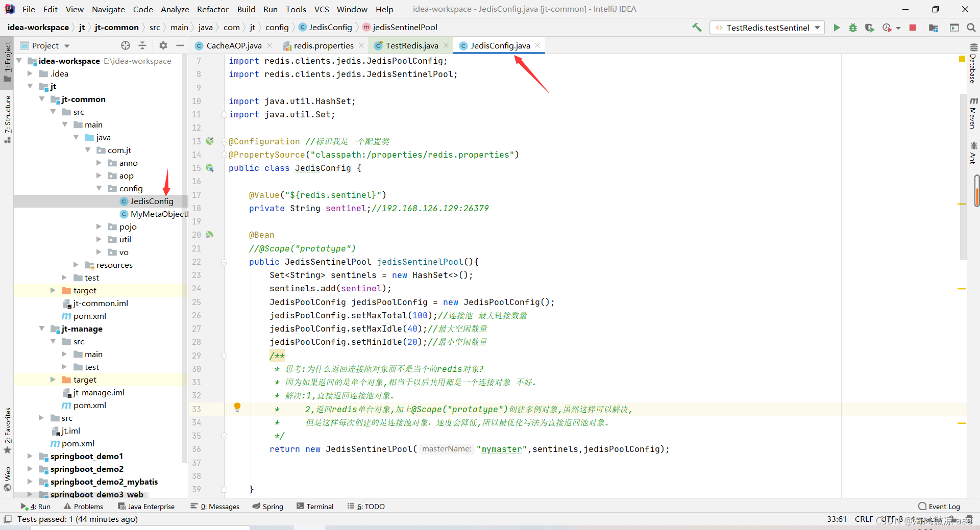Viewport: 980px width, 530px height.
Task: Click bean gutter icon on line 20
Action: click(210, 235)
